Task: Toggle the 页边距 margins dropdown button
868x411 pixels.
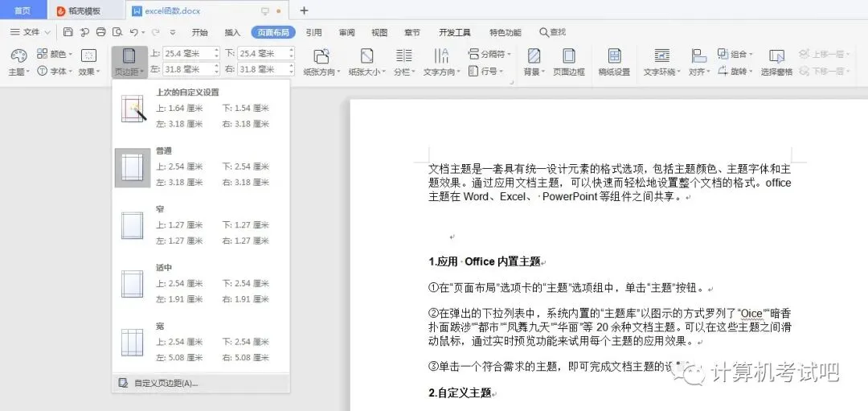Action: pyautogui.click(x=129, y=61)
